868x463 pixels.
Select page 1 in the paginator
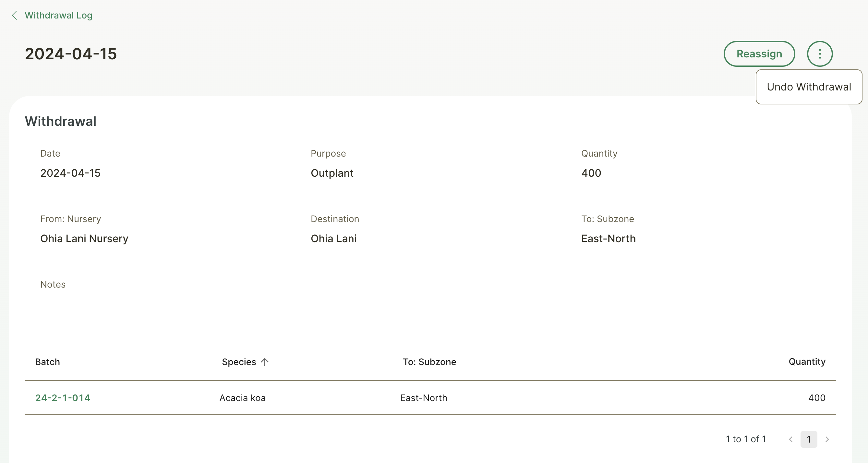click(809, 439)
